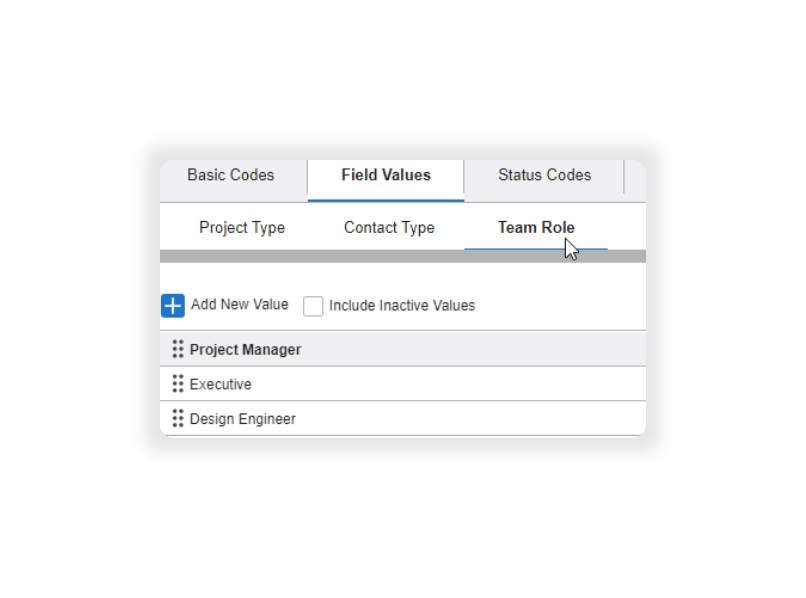This screenshot has width=806, height=598.
Task: Grab the drag handle beside Project Manager
Action: 178,349
